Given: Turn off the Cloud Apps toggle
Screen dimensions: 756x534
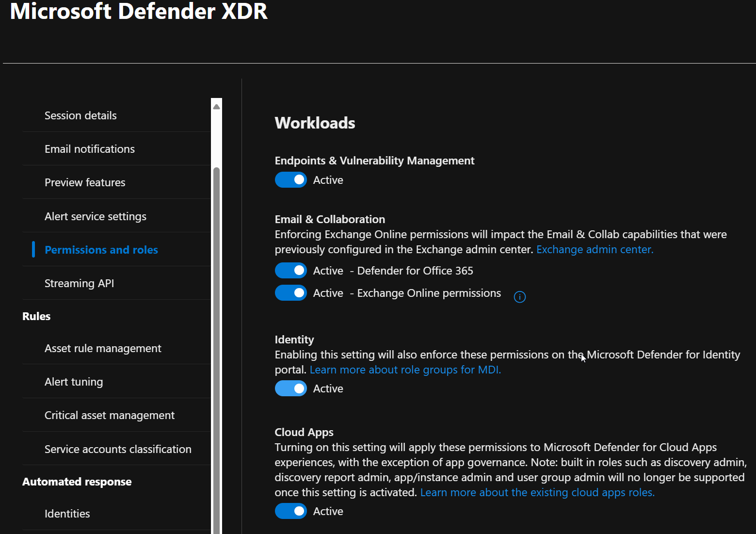Looking at the screenshot, I should click(290, 511).
